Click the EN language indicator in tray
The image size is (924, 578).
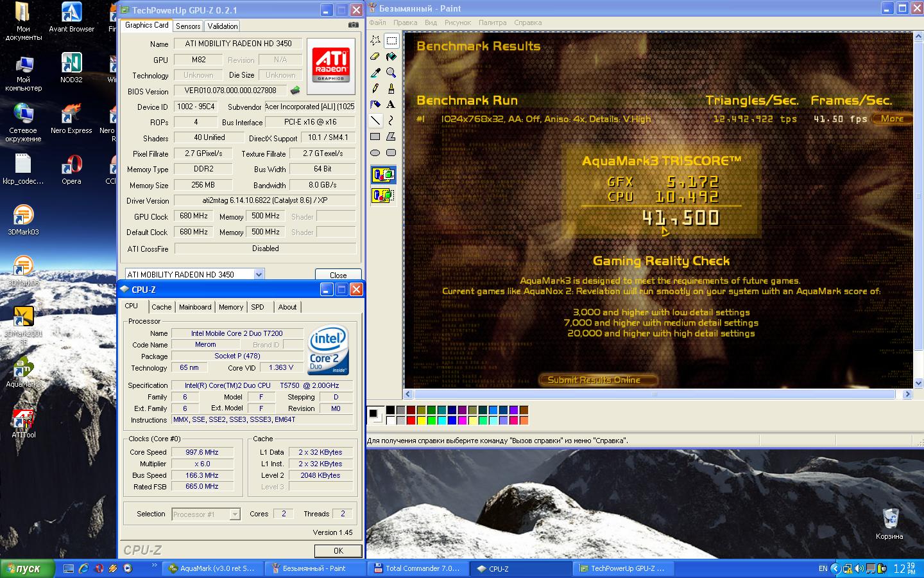(x=823, y=568)
